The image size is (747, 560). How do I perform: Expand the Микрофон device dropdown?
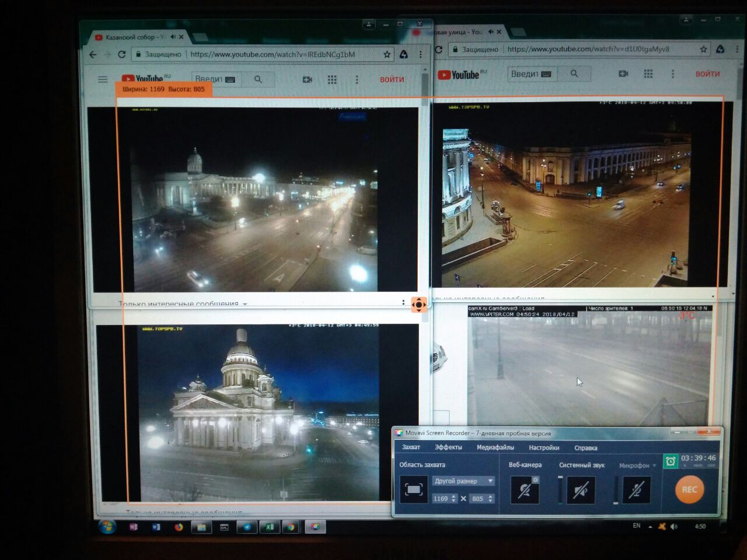pyautogui.click(x=654, y=466)
